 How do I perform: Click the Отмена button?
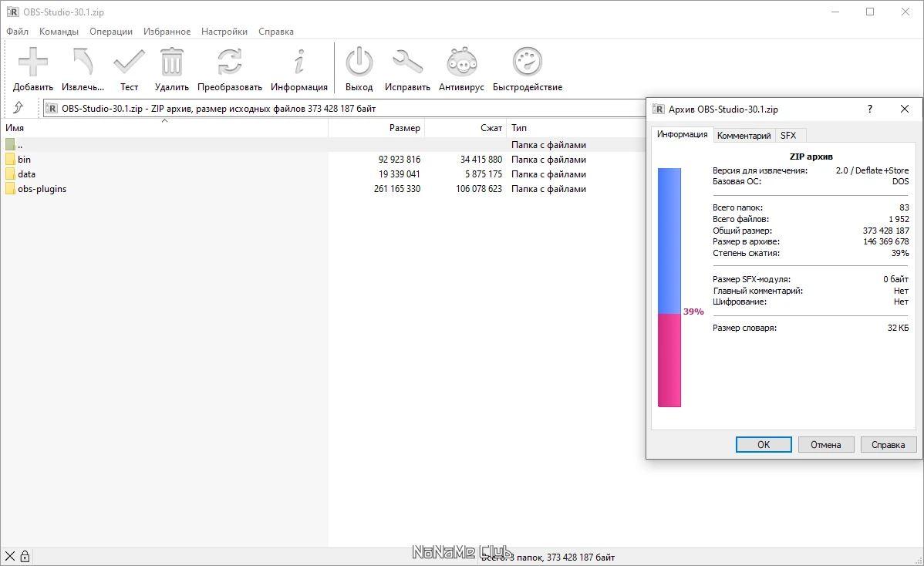825,444
